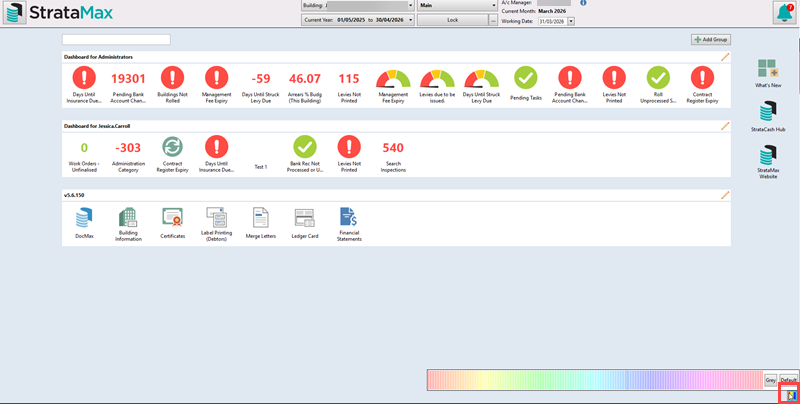Edit the v5.6.150 group with pencil icon
The height and width of the screenshot is (404, 800).
click(x=725, y=195)
